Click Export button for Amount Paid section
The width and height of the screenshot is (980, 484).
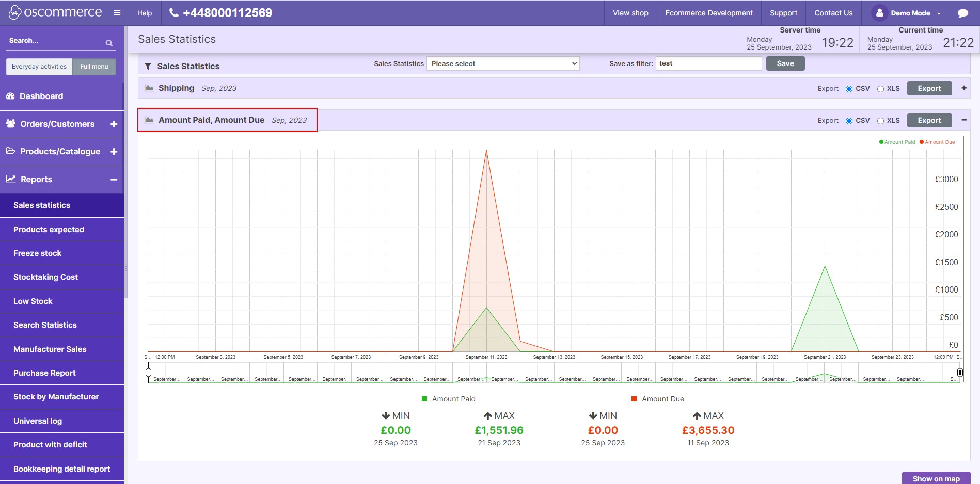click(x=929, y=120)
